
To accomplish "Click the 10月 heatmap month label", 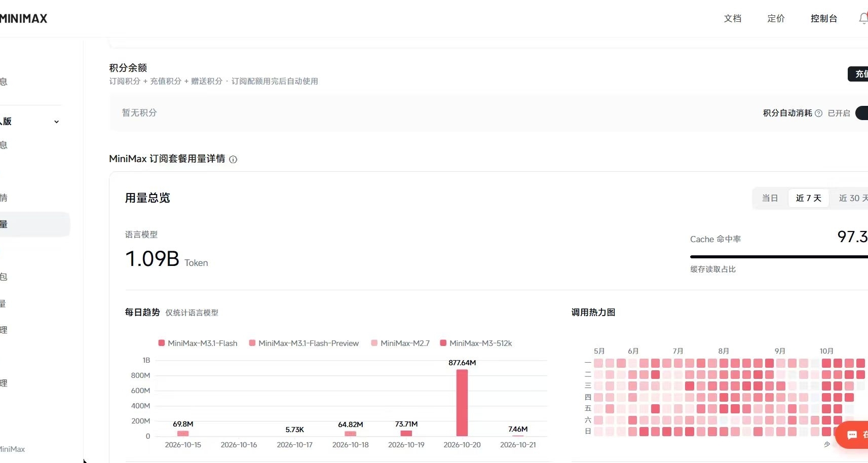I will tap(826, 351).
